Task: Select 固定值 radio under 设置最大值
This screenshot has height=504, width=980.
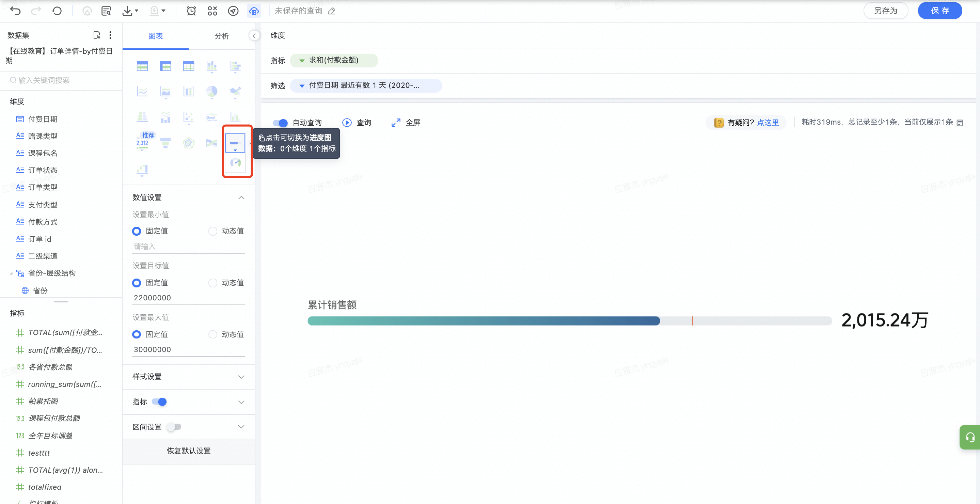Action: 137,334
